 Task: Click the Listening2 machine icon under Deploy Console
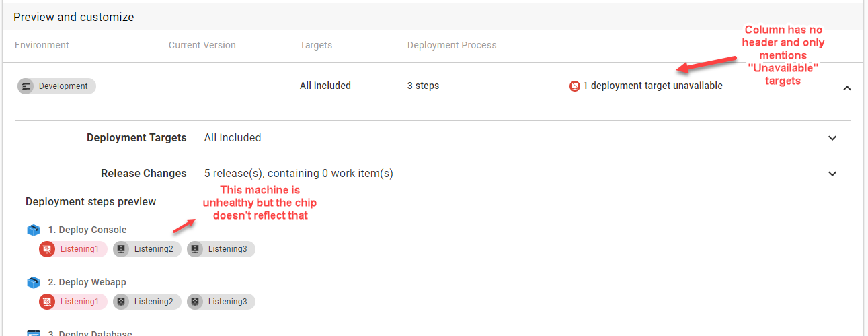tap(121, 249)
